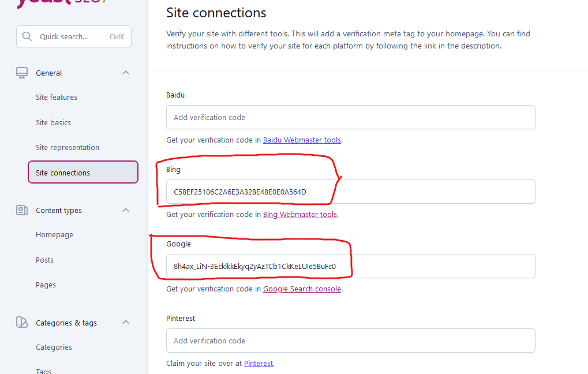Click the Bing field label

[173, 170]
